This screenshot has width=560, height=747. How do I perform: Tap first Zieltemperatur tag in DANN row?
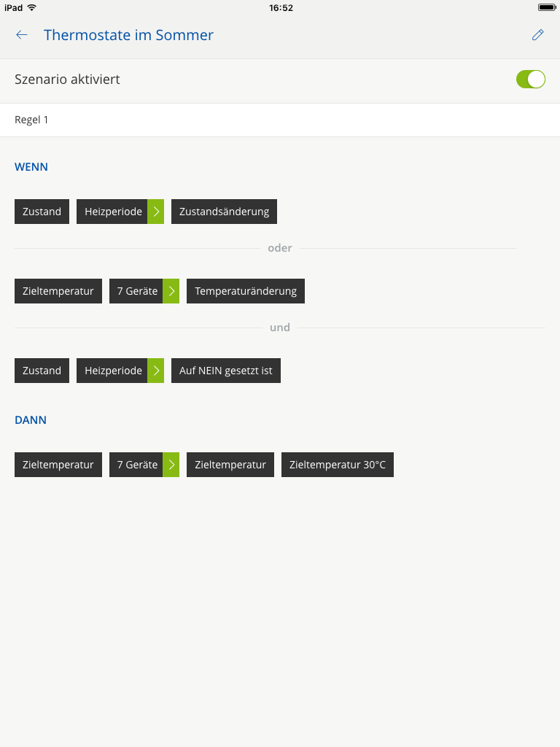pos(58,465)
